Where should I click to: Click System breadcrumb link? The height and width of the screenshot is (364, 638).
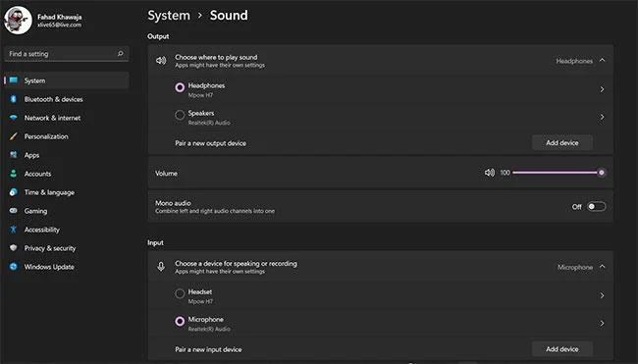(x=169, y=16)
